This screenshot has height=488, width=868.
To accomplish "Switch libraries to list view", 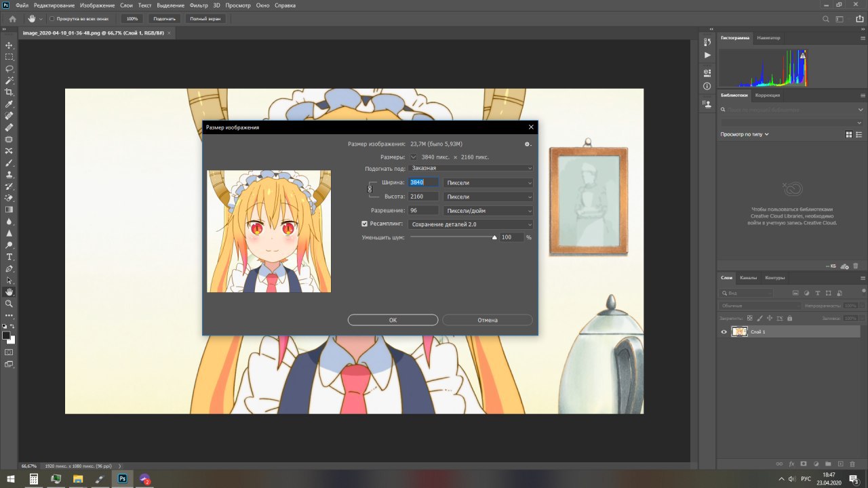I will click(x=859, y=135).
